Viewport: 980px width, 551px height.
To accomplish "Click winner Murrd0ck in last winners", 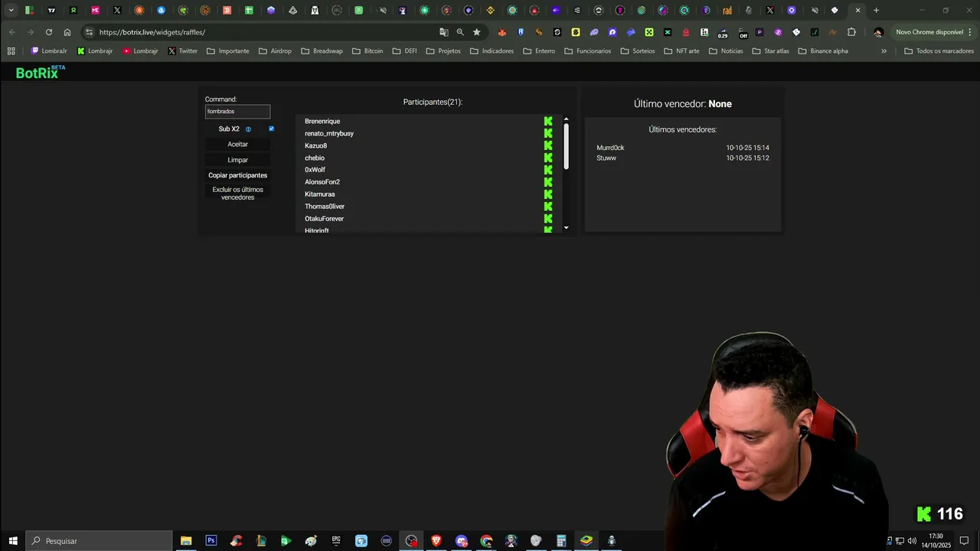I will coord(610,148).
